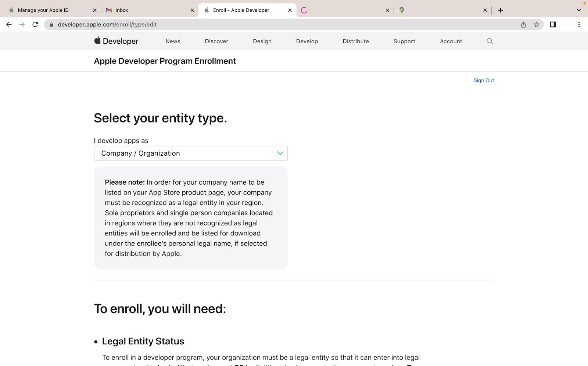The height and width of the screenshot is (366, 588).
Task: Open the Discover menu item
Action: click(216, 41)
